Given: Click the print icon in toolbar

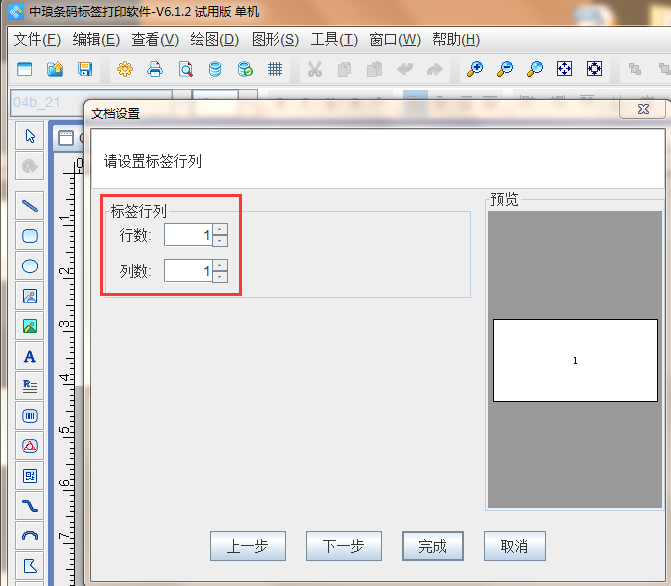Looking at the screenshot, I should coord(155,69).
